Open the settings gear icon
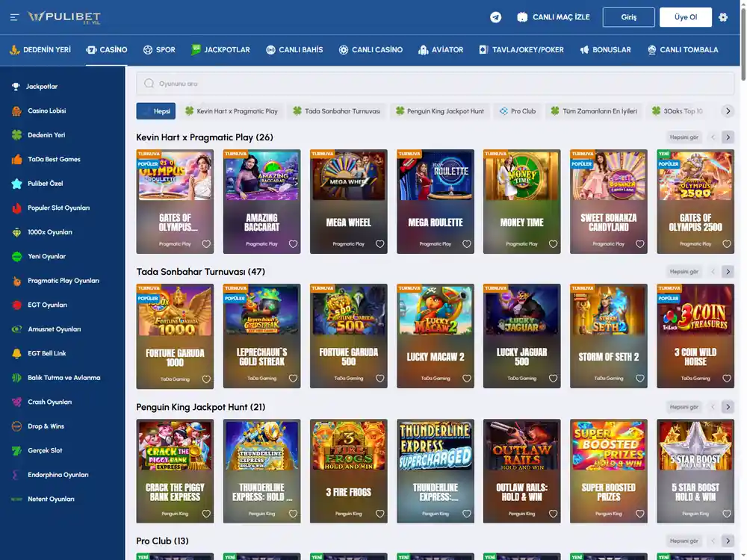Image resolution: width=747 pixels, height=560 pixels. [x=723, y=17]
